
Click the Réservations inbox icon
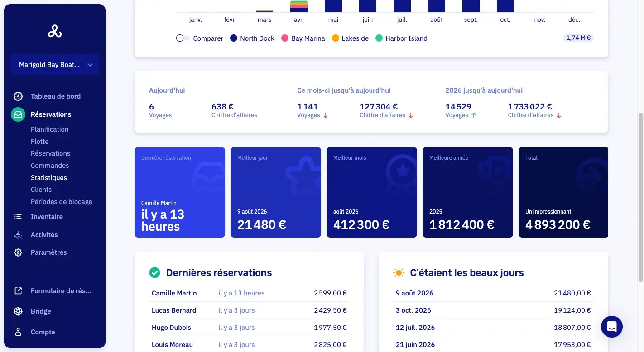tap(18, 114)
